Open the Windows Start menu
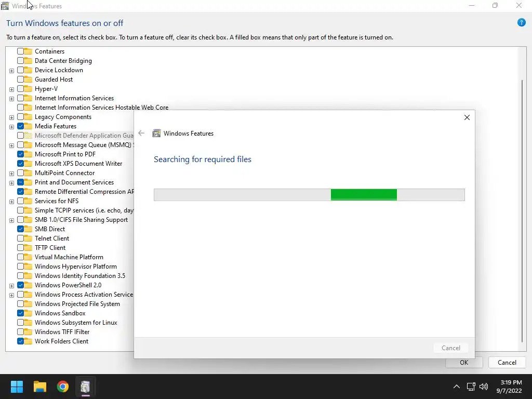This screenshot has height=399, width=532. tap(17, 387)
